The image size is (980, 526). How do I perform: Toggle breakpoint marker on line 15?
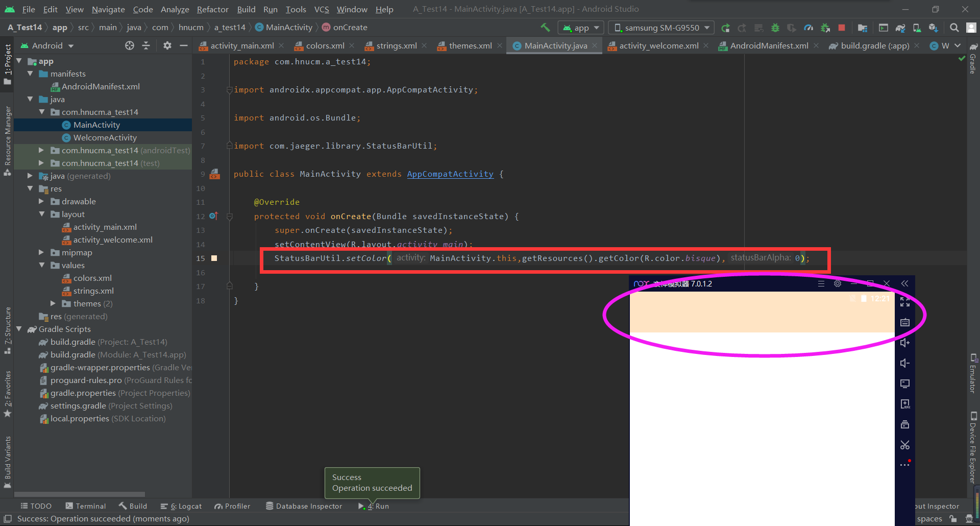(214, 258)
